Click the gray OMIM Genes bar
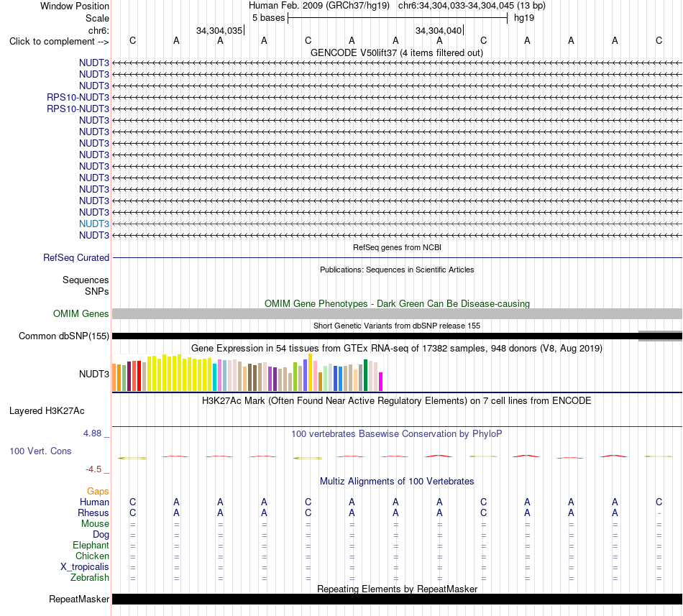Viewport: 683px width, 616px height. (397, 314)
